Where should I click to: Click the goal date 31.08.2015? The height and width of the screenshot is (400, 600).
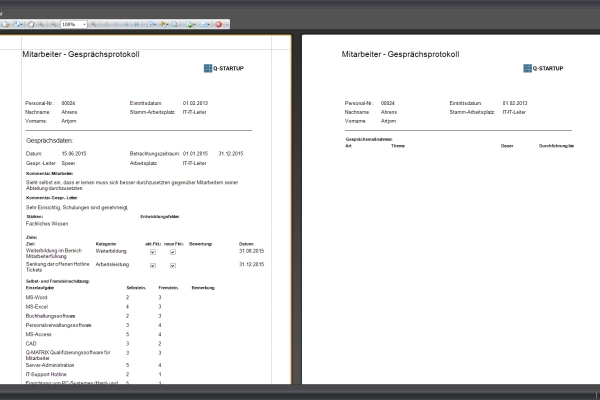tap(251, 251)
